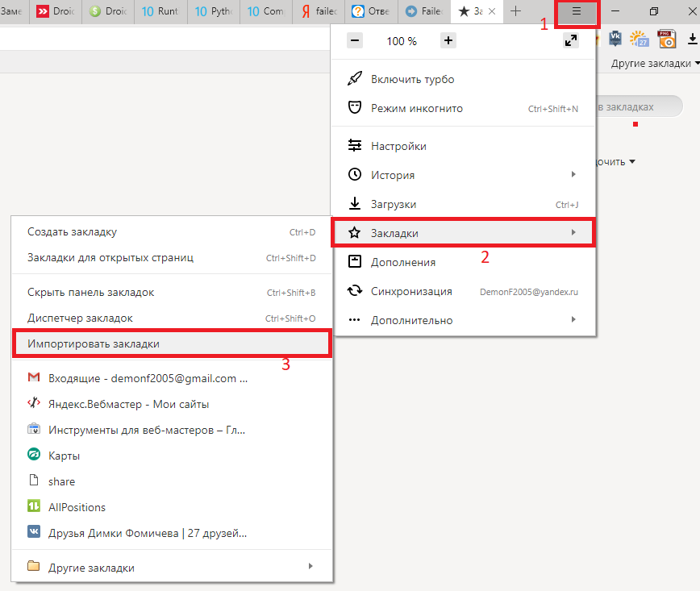Screen dimensions: 700x591
Task: Enable turbo mode via Включить турбо
Action: point(412,79)
